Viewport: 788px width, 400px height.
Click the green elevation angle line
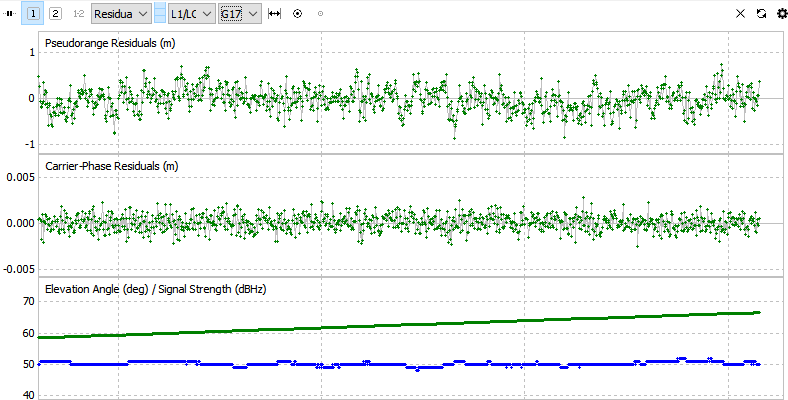(x=400, y=325)
